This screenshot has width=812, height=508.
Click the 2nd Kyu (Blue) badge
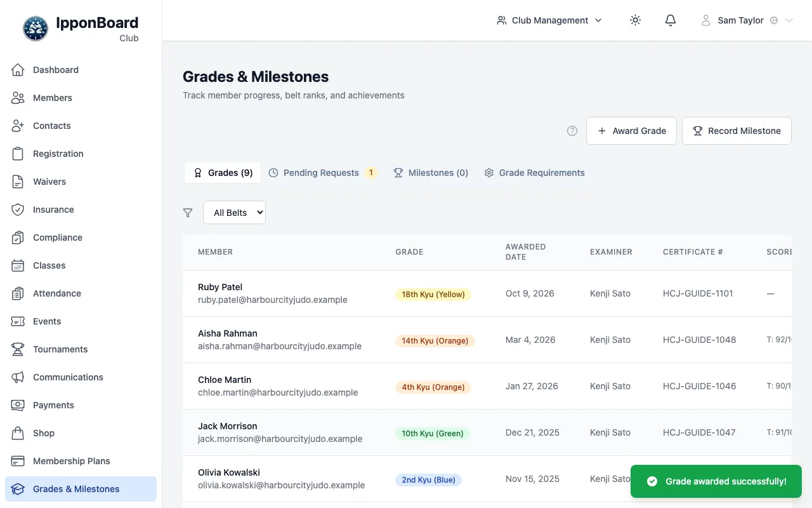click(x=428, y=479)
